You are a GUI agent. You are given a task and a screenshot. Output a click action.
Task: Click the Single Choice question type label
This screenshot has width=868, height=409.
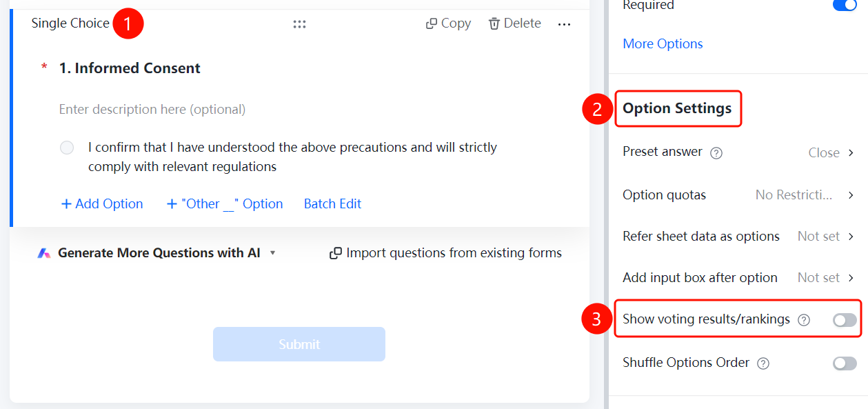pyautogui.click(x=70, y=23)
